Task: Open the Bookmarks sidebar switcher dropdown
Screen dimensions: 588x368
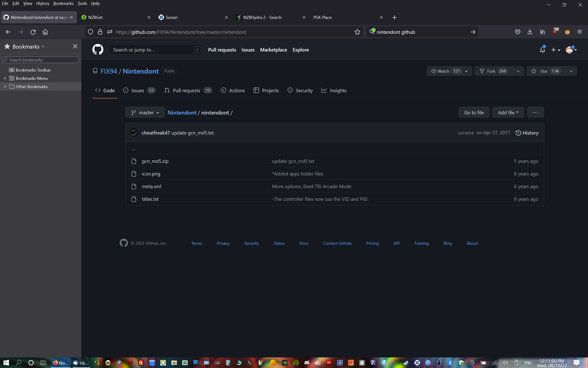Action: [x=28, y=46]
